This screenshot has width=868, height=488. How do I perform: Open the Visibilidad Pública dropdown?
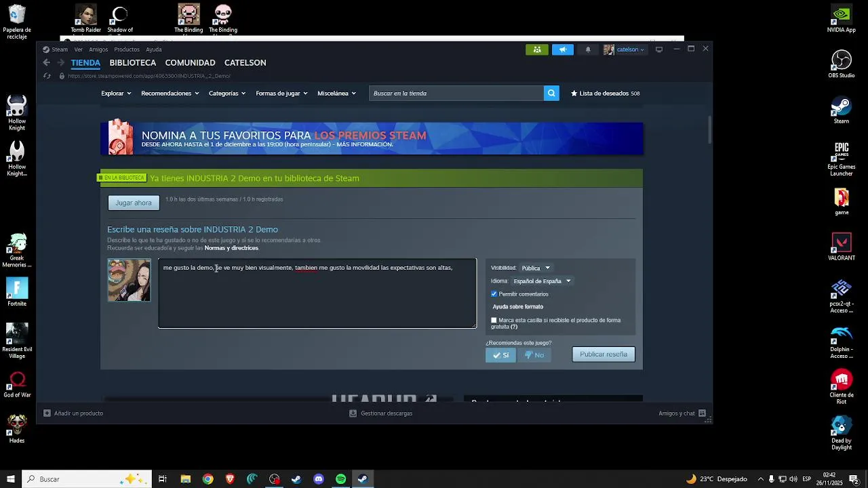point(536,268)
